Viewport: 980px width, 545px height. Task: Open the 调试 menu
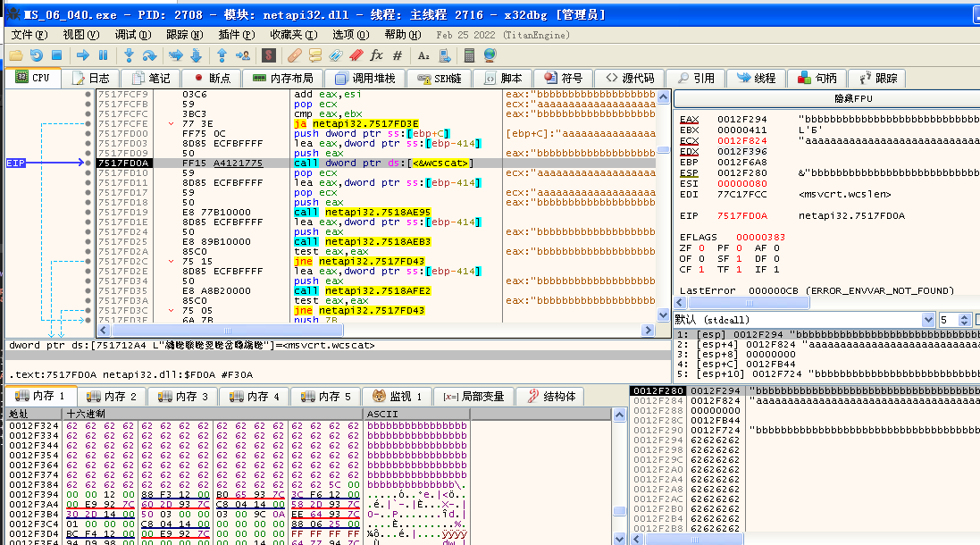132,34
